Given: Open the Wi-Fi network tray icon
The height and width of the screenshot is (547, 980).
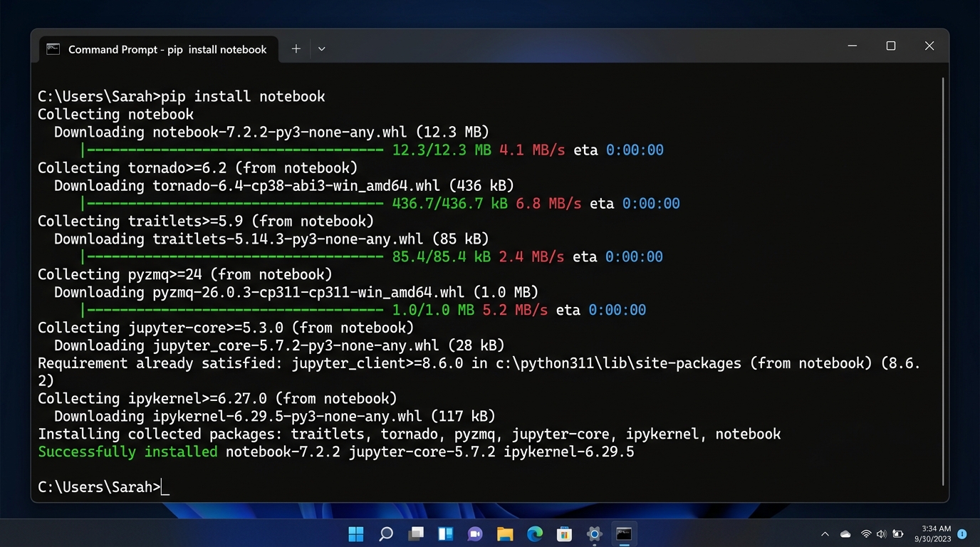Looking at the screenshot, I should [x=866, y=534].
